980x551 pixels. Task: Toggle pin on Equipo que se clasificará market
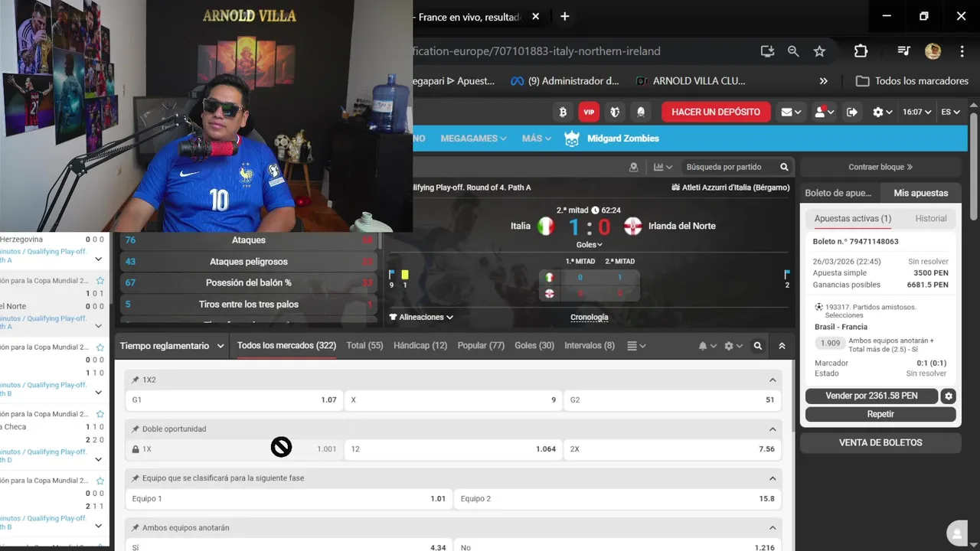[136, 478]
